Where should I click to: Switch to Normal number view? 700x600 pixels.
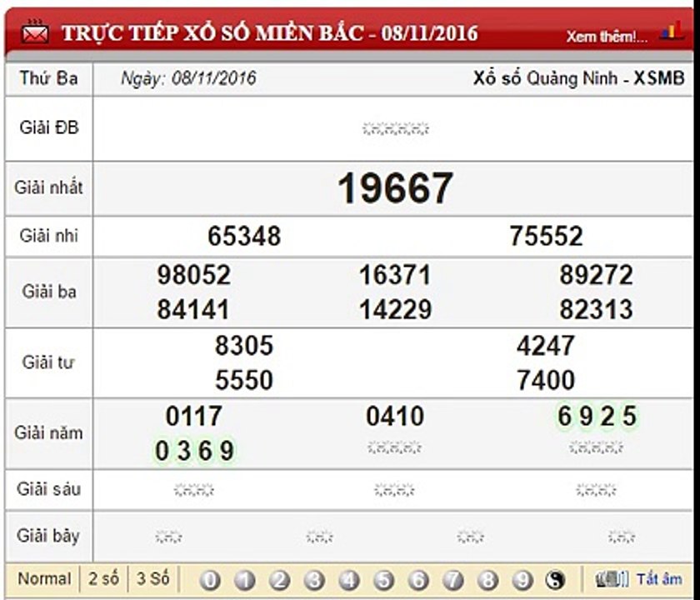click(44, 578)
